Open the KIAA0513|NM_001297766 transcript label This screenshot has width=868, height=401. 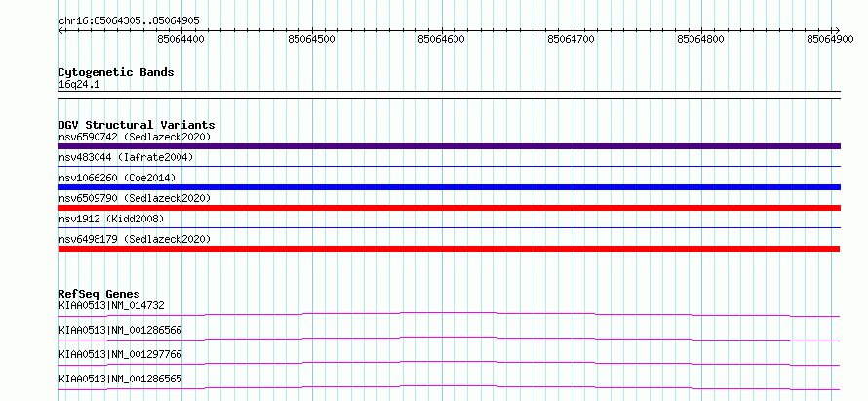click(120, 354)
